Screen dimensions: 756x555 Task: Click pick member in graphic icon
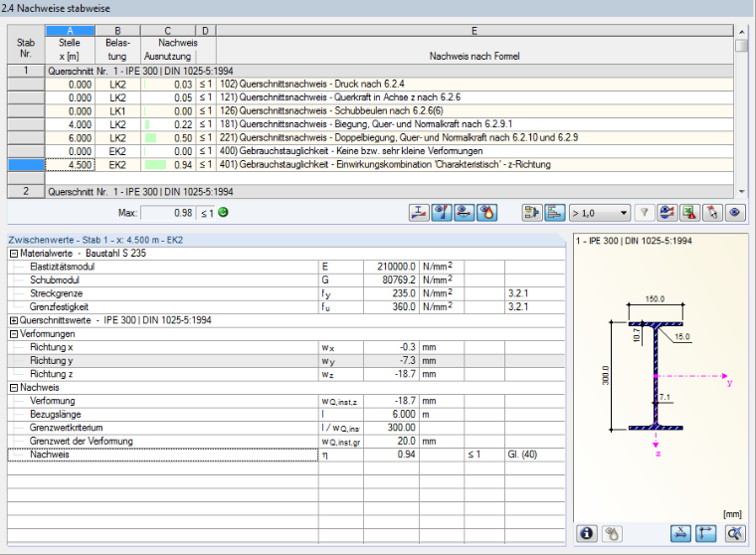pos(712,213)
